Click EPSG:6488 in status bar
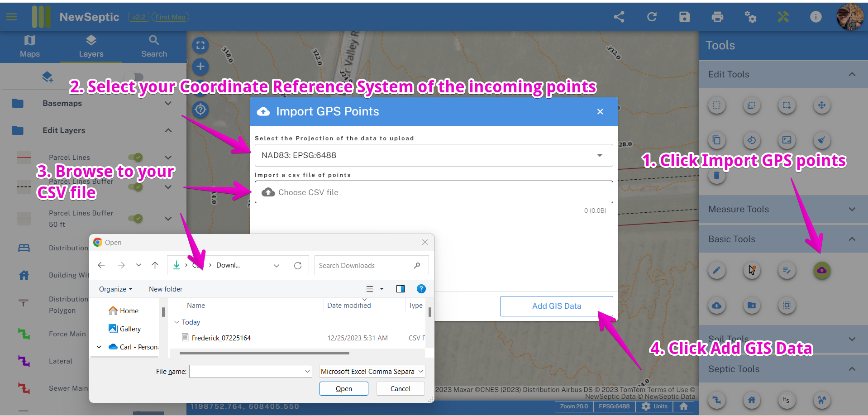Image resolution: width=868 pixels, height=416 pixels. (614, 406)
